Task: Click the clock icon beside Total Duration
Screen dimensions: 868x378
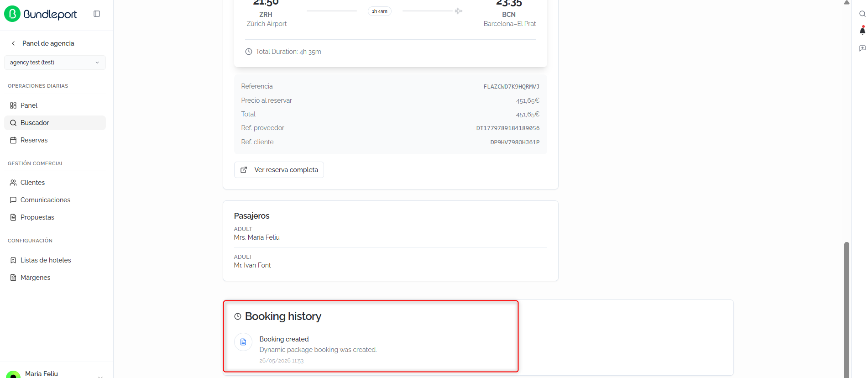Action: point(249,52)
